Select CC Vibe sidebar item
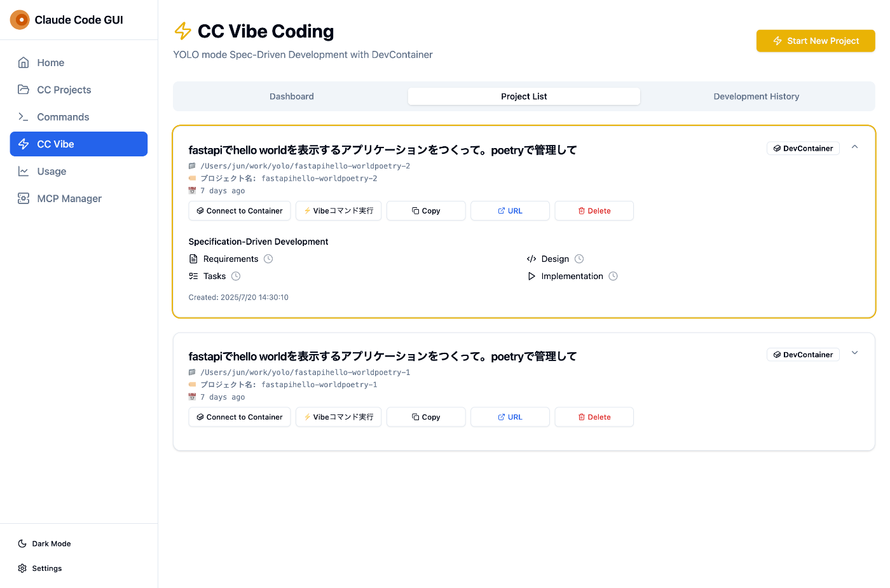 (x=79, y=144)
